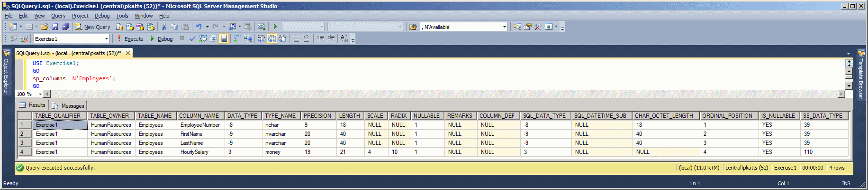Select the HourlySalary cell
The width and height of the screenshot is (868, 190).
pyautogui.click(x=201, y=152)
